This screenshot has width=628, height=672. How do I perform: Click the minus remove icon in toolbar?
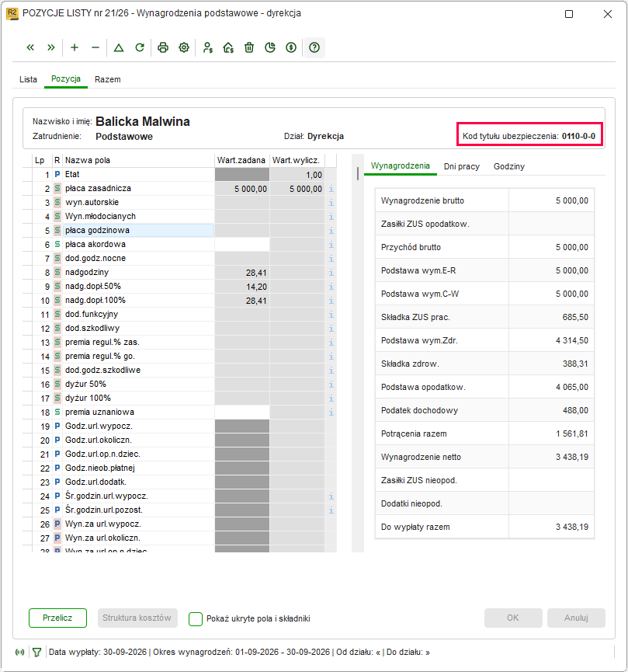click(x=95, y=47)
